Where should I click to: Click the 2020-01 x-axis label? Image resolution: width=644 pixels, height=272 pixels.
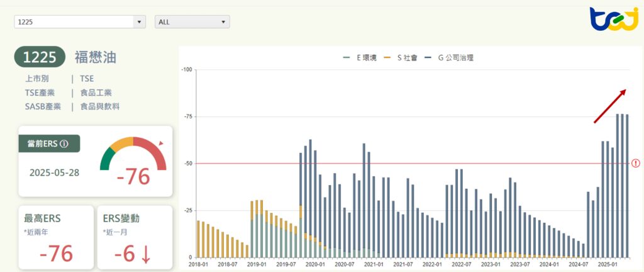315,264
